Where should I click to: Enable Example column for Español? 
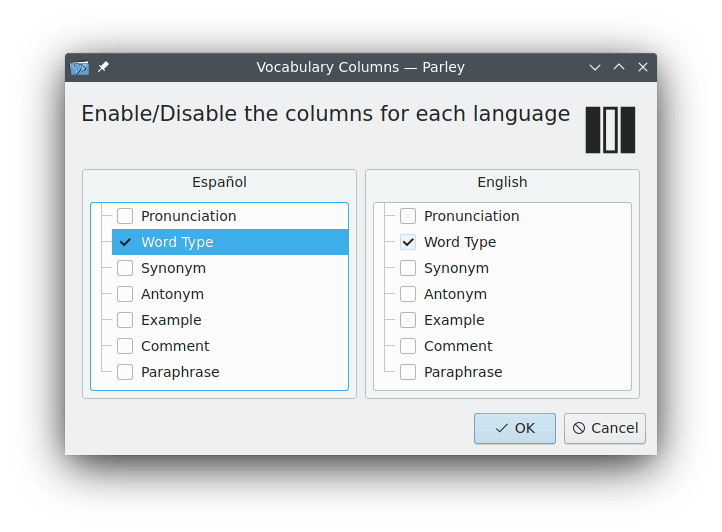[125, 320]
